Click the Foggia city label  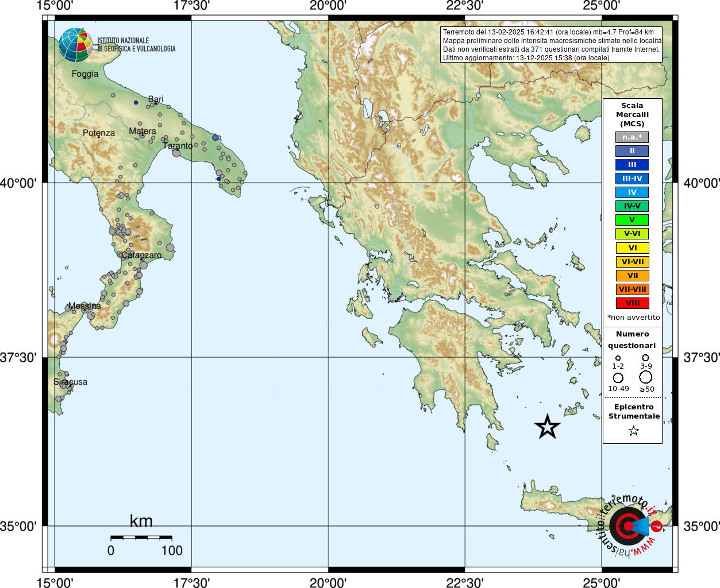[85, 73]
